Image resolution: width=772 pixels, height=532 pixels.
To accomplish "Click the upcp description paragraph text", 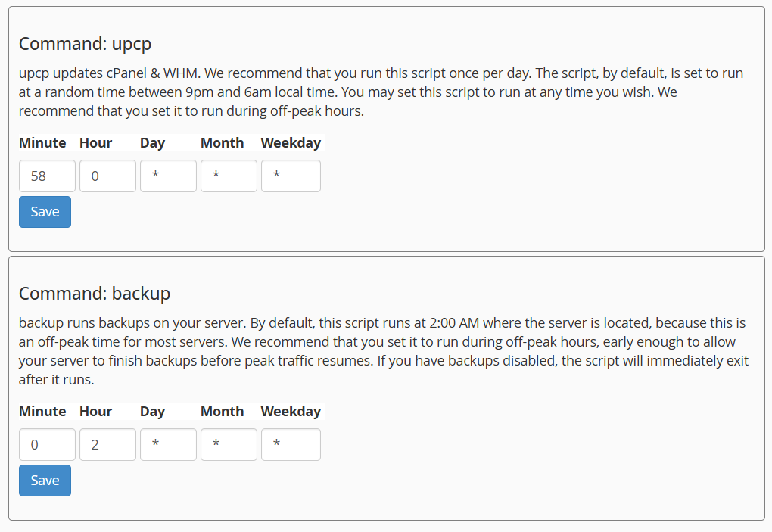I will coord(381,92).
